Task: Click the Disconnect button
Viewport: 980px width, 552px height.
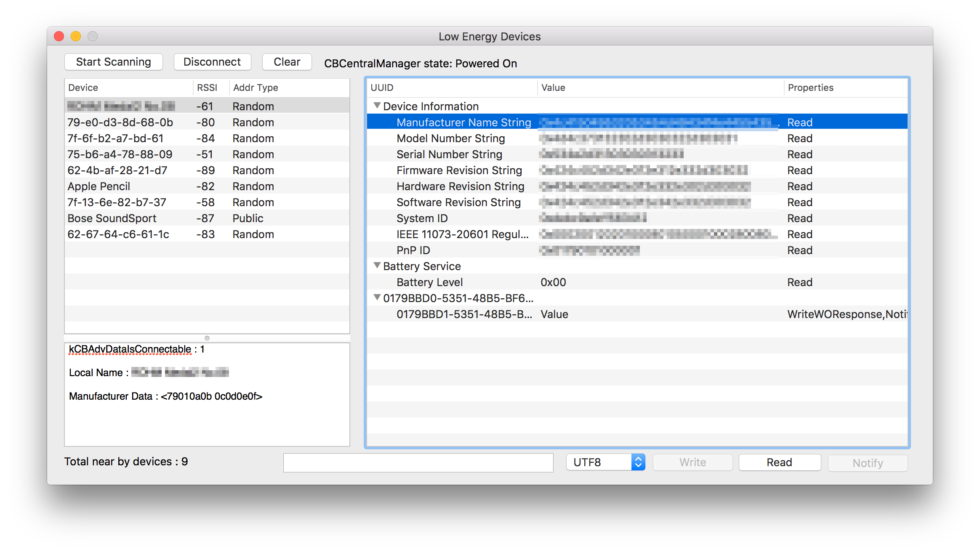Action: 212,61
